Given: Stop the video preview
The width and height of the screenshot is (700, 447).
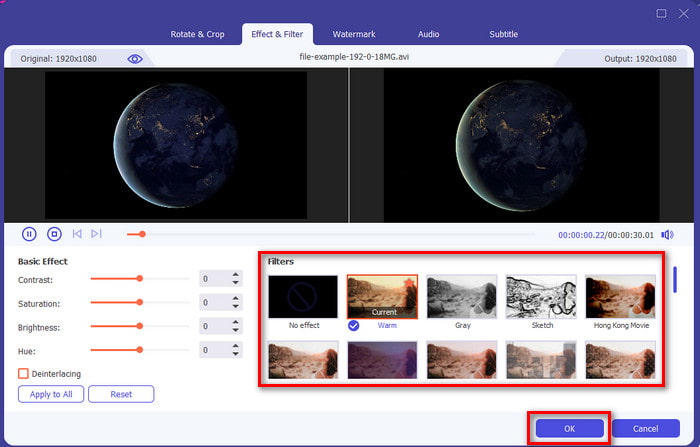Looking at the screenshot, I should (x=54, y=234).
